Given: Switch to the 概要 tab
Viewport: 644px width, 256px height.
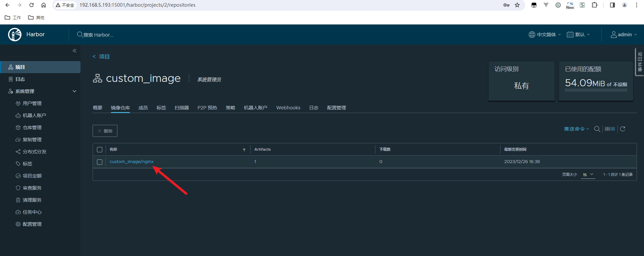Looking at the screenshot, I should pyautogui.click(x=98, y=108).
